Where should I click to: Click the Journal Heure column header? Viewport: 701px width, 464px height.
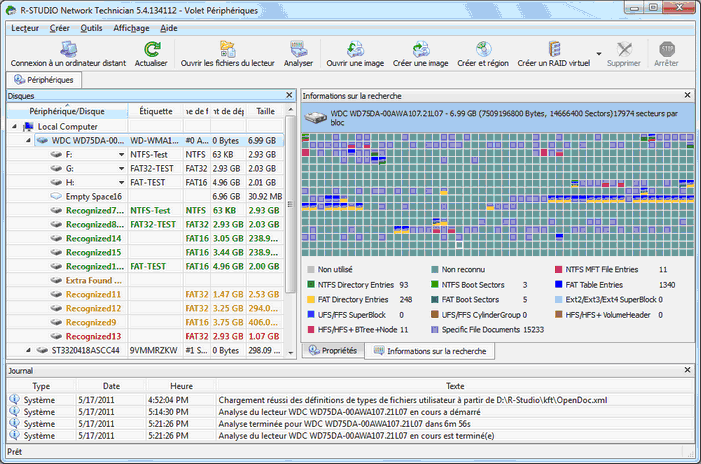pyautogui.click(x=182, y=386)
